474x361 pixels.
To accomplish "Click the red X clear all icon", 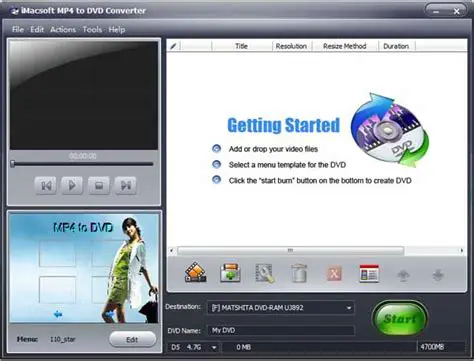I will click(x=334, y=274).
